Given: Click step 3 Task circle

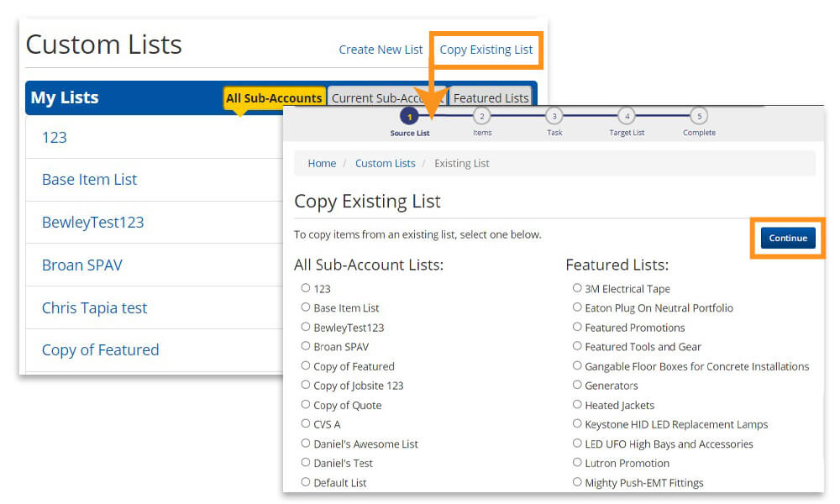Looking at the screenshot, I should coord(554,116).
